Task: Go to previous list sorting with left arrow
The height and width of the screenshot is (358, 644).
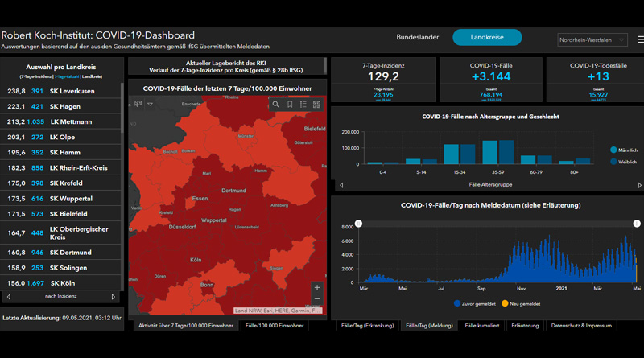Action: pos(9,296)
